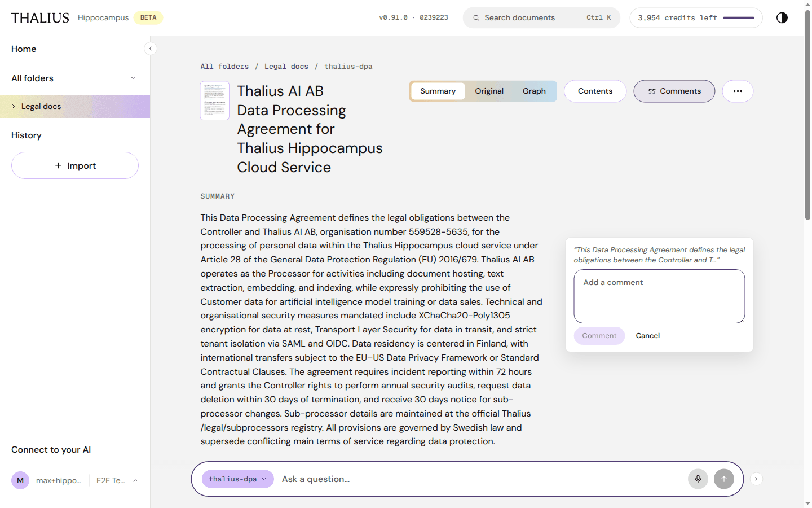Expand the All folders chevron

pos(133,78)
